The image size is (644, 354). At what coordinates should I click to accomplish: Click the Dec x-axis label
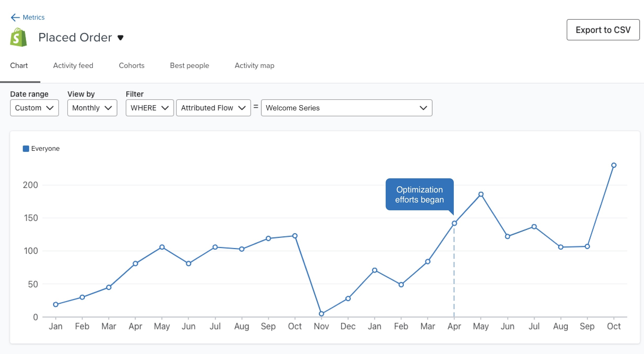tap(348, 326)
